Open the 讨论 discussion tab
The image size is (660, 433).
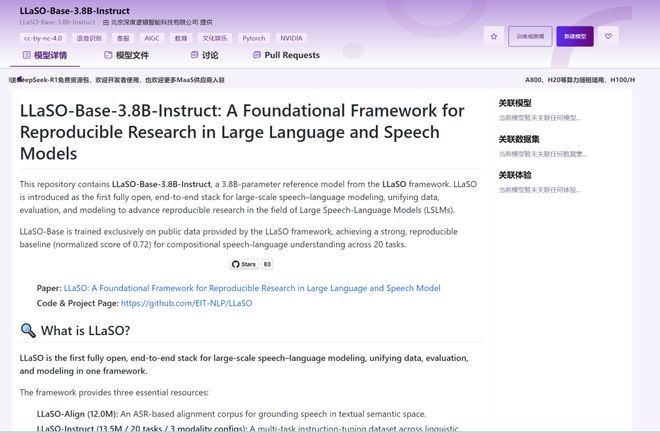tap(210, 56)
